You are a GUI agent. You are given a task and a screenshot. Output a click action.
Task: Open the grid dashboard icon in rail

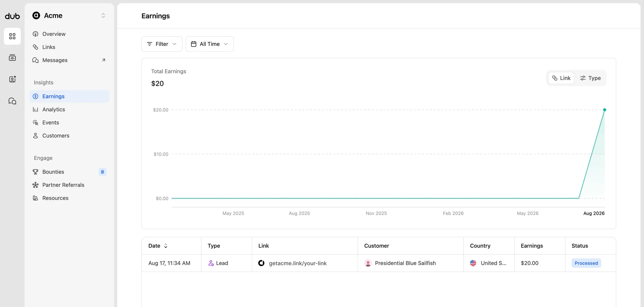click(x=12, y=36)
